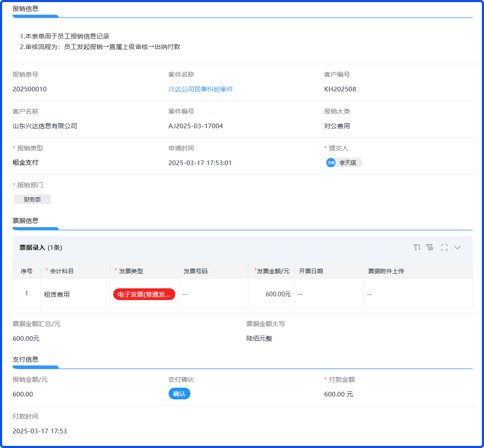This screenshot has width=484, height=448.
Task: Click the 租金支付 reimbursement type field
Action: click(26, 163)
